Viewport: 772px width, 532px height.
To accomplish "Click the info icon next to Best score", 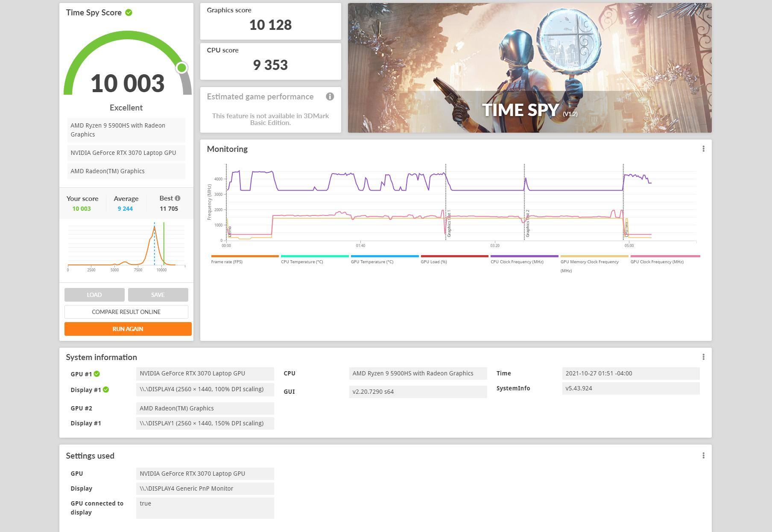I will [178, 198].
